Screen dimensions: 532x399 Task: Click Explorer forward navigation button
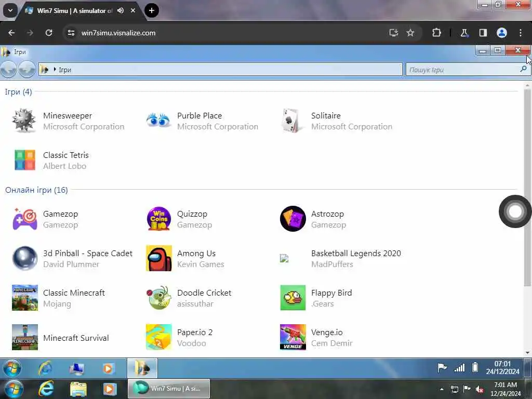[x=27, y=69]
